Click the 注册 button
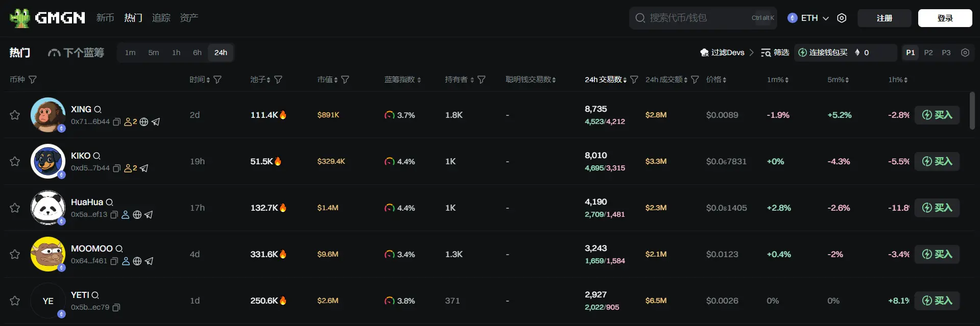The width and height of the screenshot is (980, 326). [x=884, y=18]
